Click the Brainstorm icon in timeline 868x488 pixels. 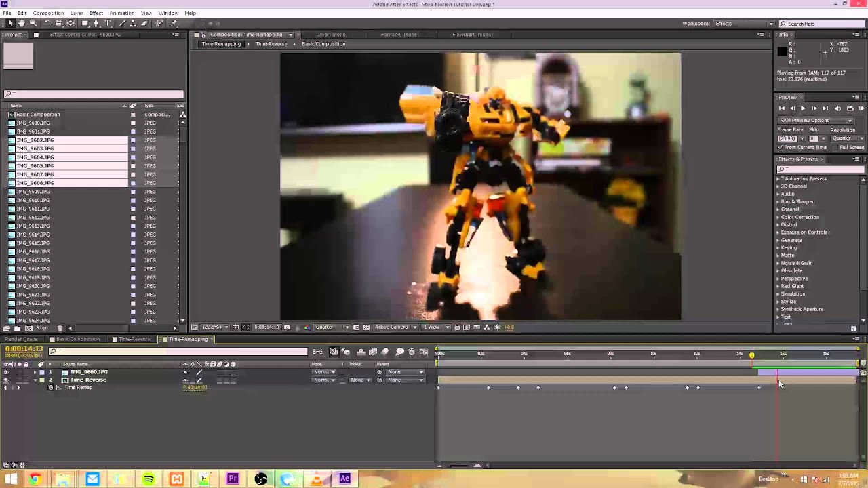(400, 352)
